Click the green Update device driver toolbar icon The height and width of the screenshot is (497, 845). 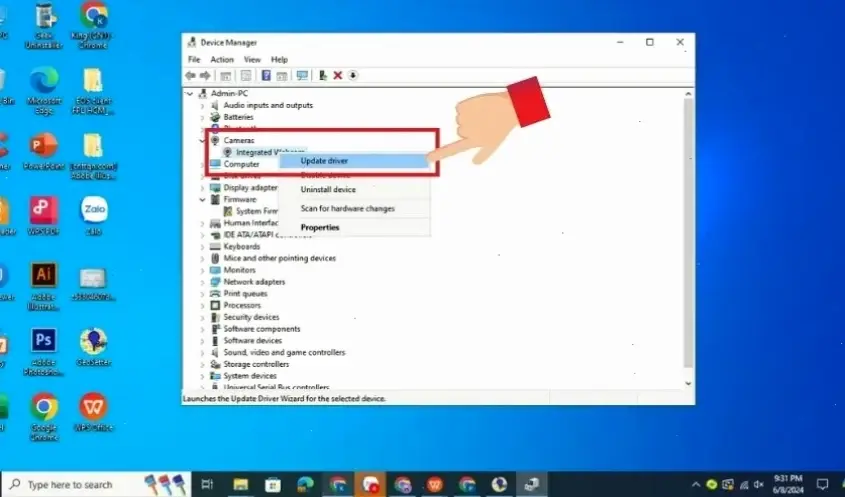(322, 75)
